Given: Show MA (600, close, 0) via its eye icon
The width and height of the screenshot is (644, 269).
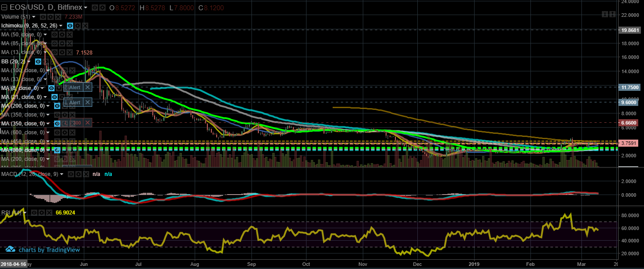Looking at the screenshot, I should pos(57,132).
